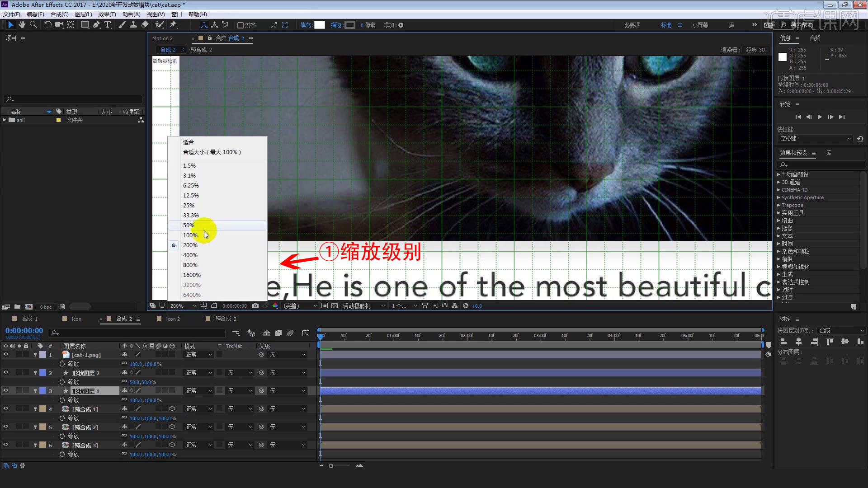868x488 pixels.
Task: Open the 将图层对齐到 合成 dropdown
Action: pos(841,330)
